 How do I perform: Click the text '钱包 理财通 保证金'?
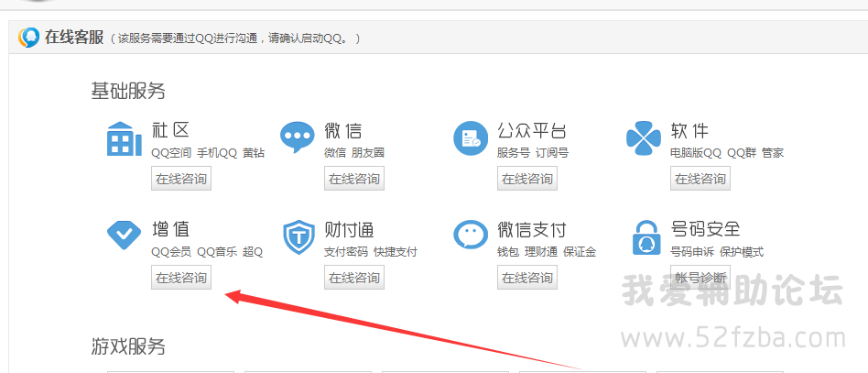tap(547, 252)
